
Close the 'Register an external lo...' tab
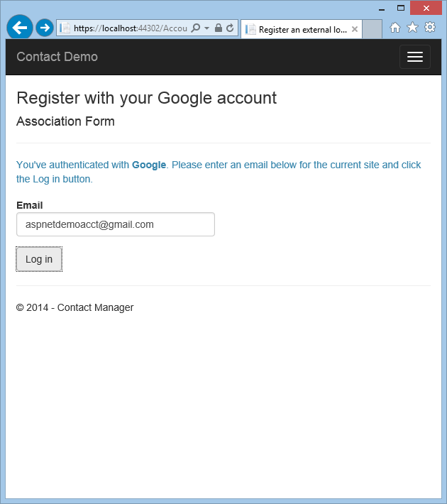pyautogui.click(x=355, y=30)
